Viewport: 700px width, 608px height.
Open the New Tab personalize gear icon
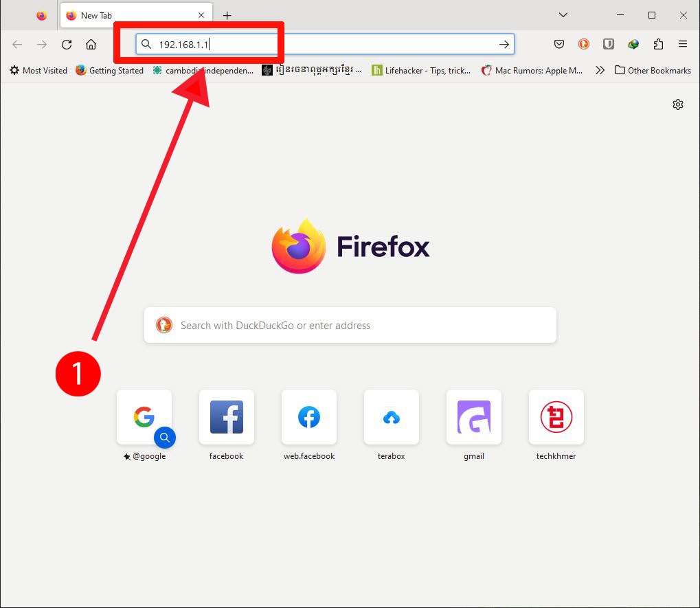(678, 104)
